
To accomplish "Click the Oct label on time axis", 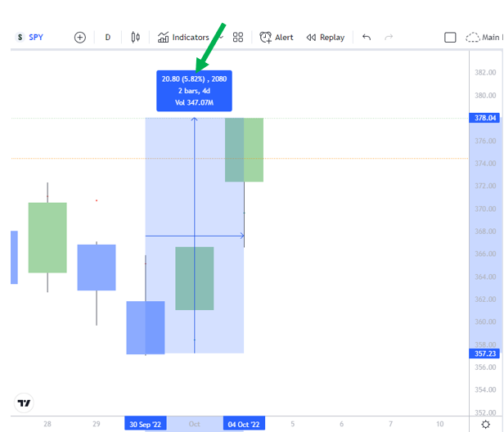I will (x=195, y=424).
